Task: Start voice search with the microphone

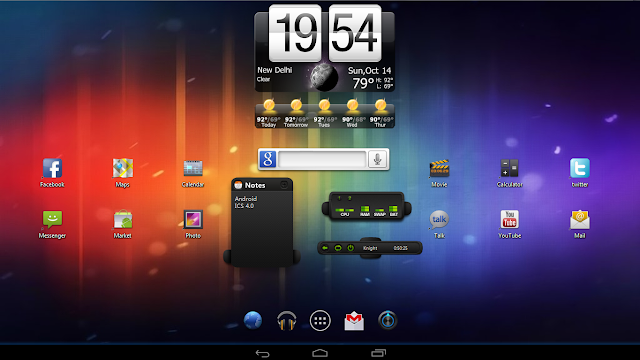Action: coord(378,159)
